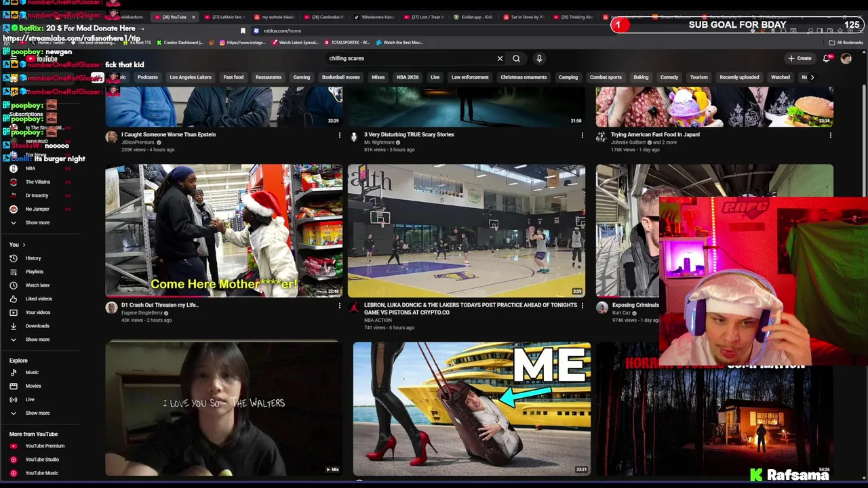Viewport: 868px width, 488px height.
Task: Expand Show more below Downloads
Action: 37,340
